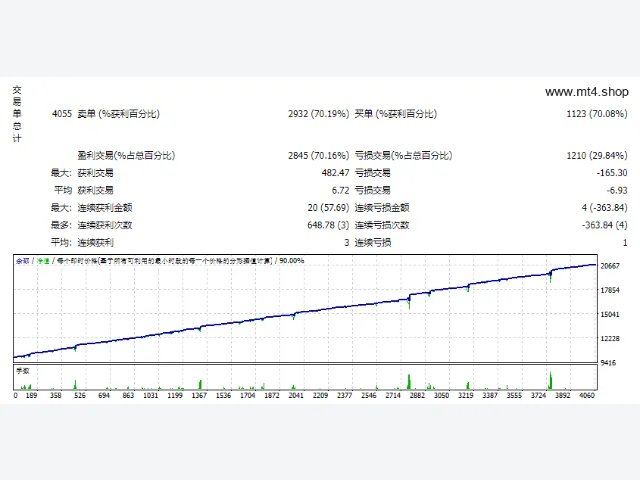Screen dimensions: 640x480
Task: Click the 20667 y-axis value
Action: pyautogui.click(x=610, y=266)
